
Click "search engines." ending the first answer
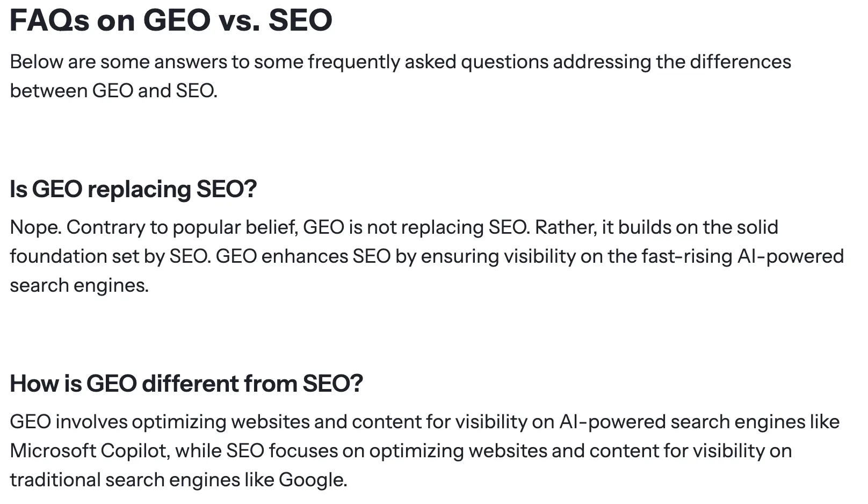point(79,285)
